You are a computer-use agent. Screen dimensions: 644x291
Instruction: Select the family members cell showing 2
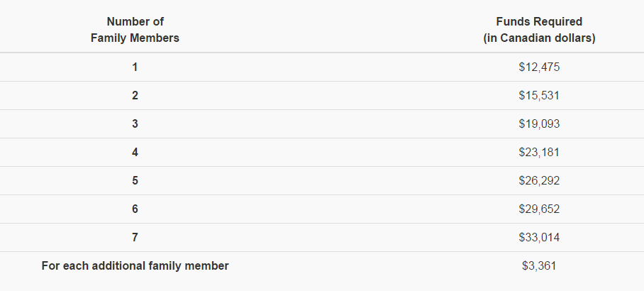click(x=135, y=96)
